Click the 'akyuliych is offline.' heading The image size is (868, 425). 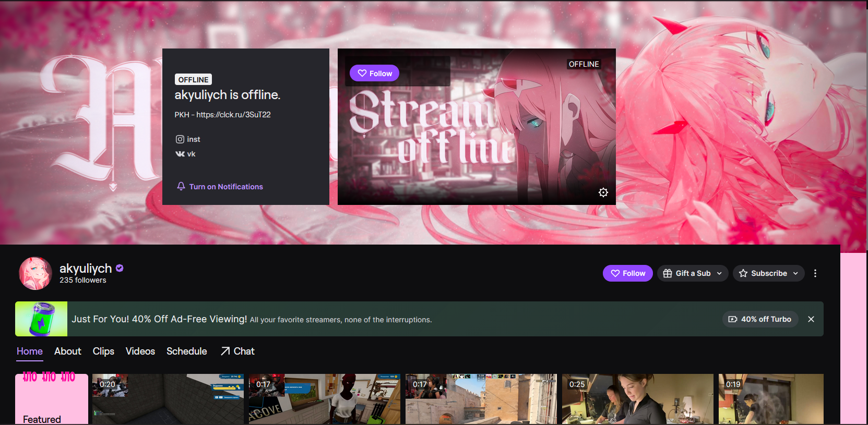click(228, 94)
